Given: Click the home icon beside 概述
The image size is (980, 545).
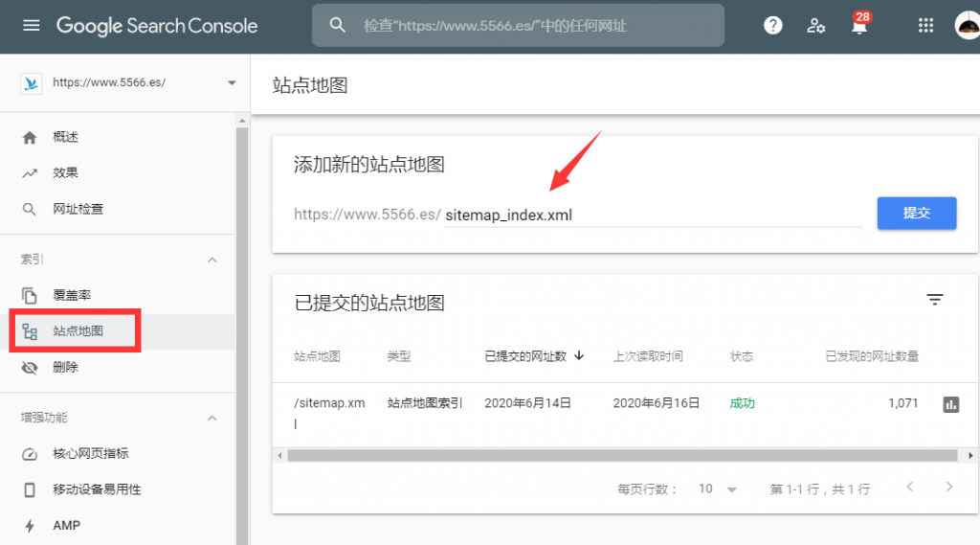Looking at the screenshot, I should 30,138.
